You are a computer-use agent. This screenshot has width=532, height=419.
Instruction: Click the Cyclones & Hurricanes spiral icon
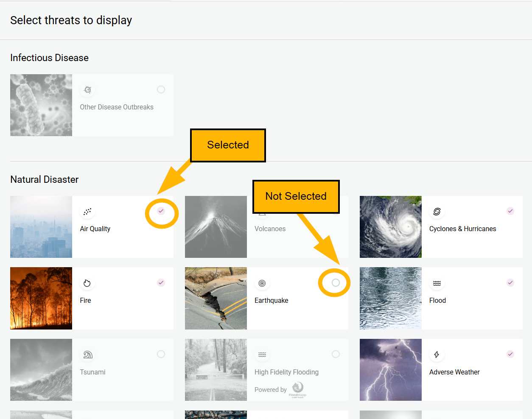pyautogui.click(x=437, y=212)
